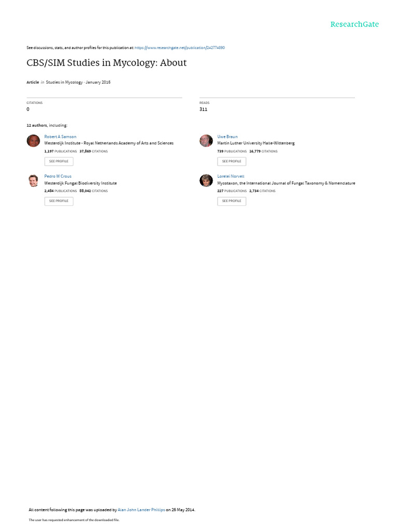Click See Profile under Robert A Samson
This screenshot has width=399, height=532.
pyautogui.click(x=59, y=162)
